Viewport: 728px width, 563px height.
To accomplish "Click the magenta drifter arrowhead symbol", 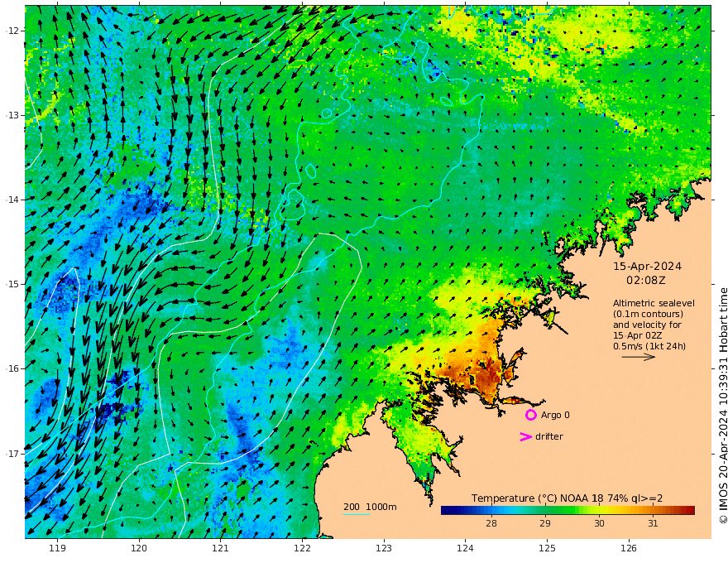I will [525, 436].
